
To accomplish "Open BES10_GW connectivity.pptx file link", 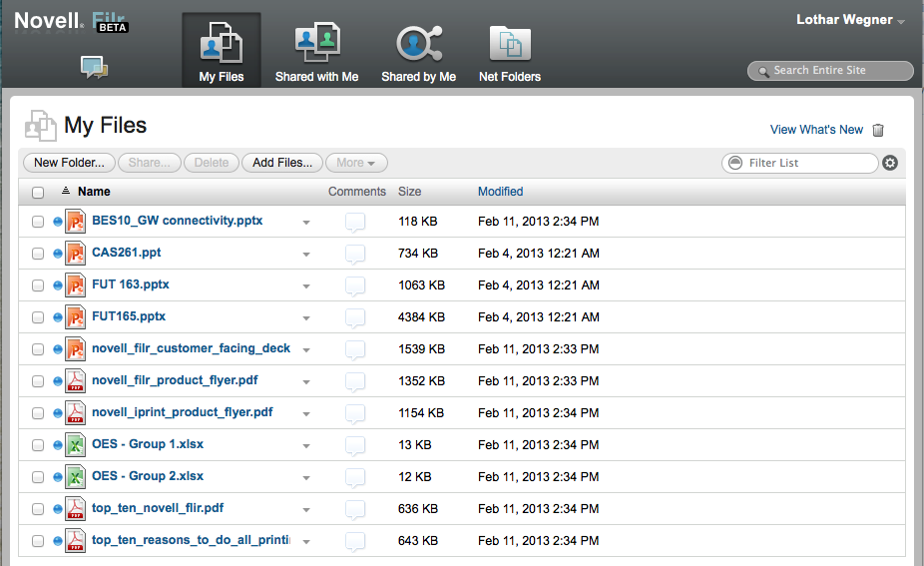I will 178,221.
